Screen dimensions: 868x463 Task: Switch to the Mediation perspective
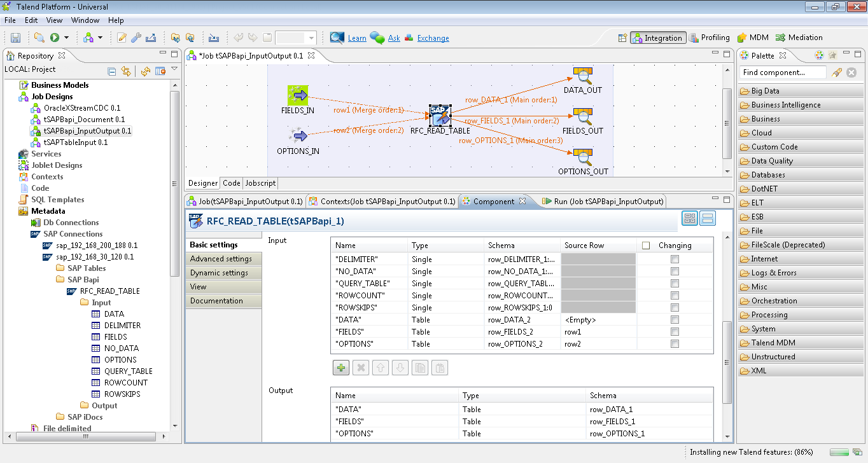(x=799, y=38)
